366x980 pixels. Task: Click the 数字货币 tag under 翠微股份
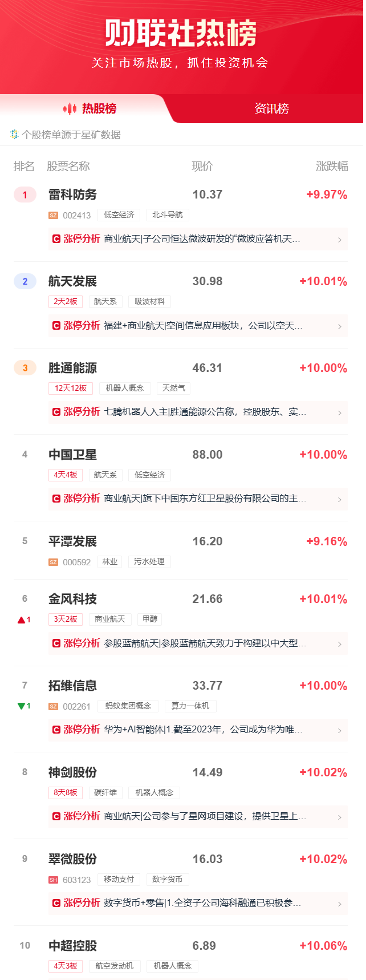click(168, 880)
